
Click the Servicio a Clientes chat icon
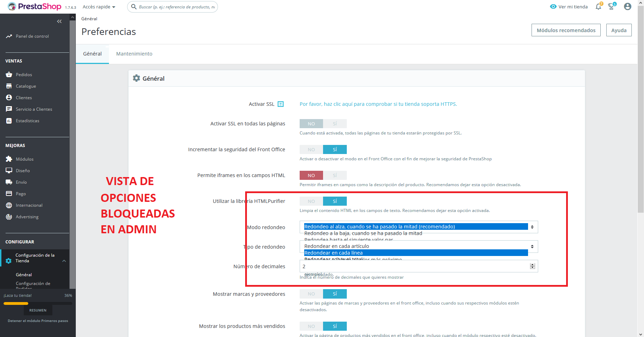click(x=9, y=109)
